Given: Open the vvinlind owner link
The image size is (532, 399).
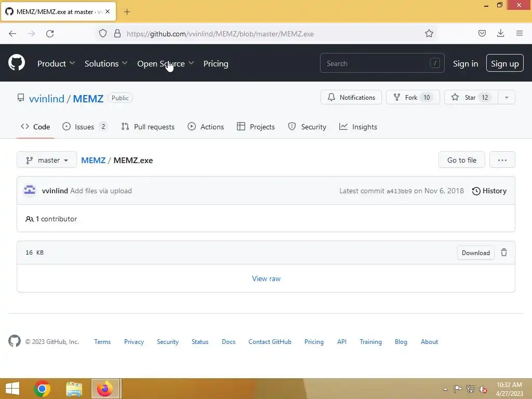Looking at the screenshot, I should pos(46,98).
